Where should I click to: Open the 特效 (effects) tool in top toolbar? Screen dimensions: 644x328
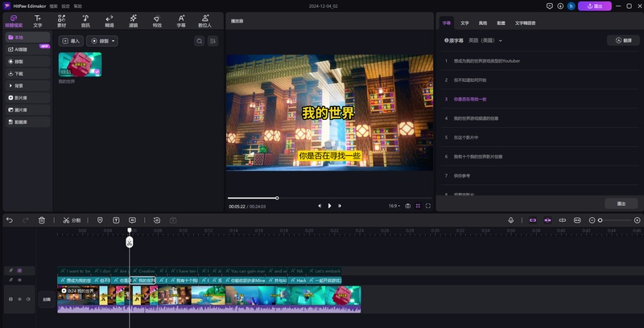tap(156, 20)
